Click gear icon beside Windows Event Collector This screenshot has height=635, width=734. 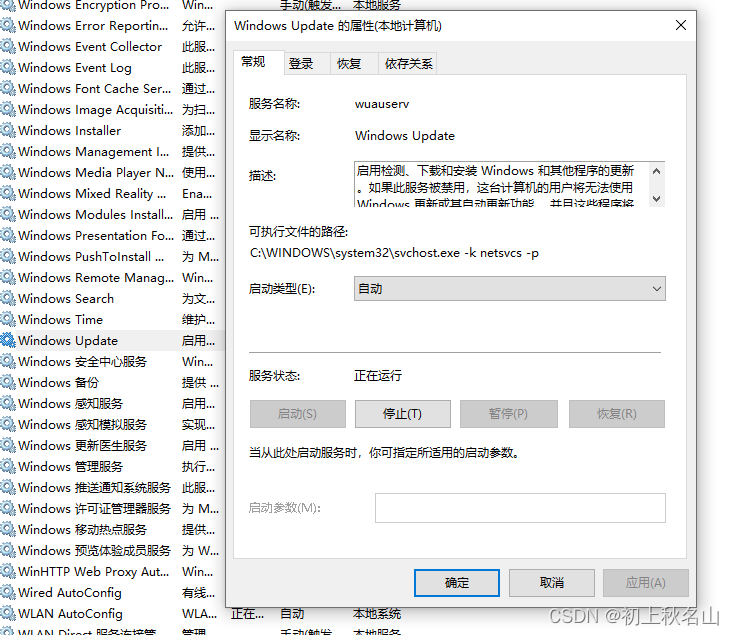pyautogui.click(x=8, y=46)
